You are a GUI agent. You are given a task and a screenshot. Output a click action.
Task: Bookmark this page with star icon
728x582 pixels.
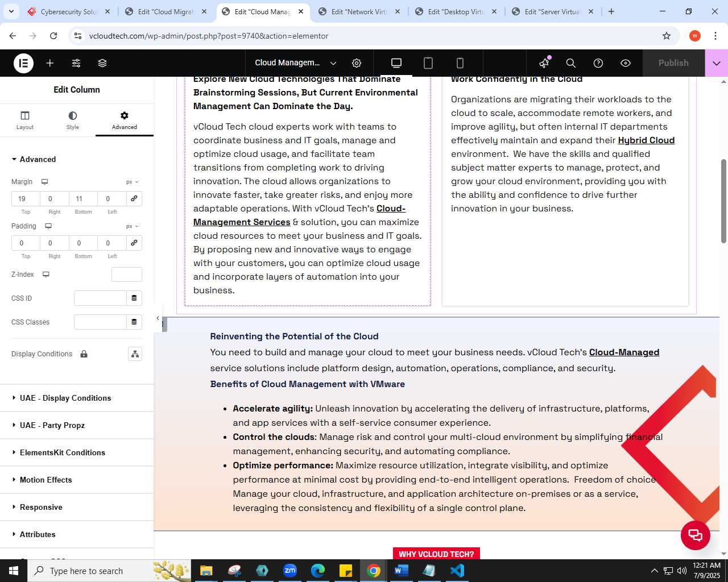pos(667,36)
